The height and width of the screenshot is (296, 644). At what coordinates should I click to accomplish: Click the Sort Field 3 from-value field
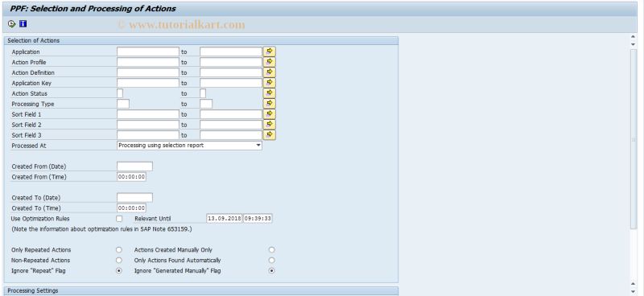[148, 134]
